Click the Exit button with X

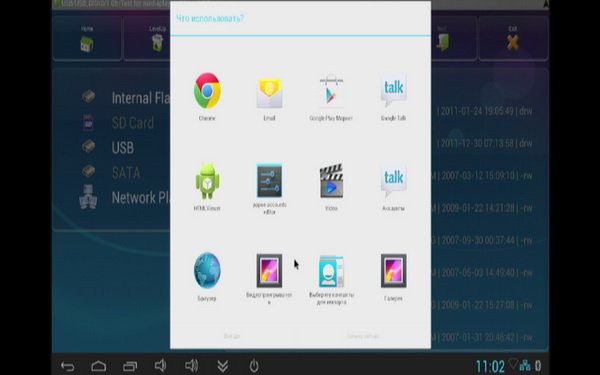tap(513, 38)
